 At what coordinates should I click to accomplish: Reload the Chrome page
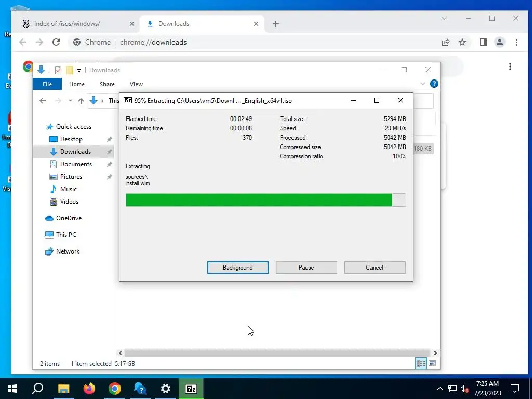[56, 42]
